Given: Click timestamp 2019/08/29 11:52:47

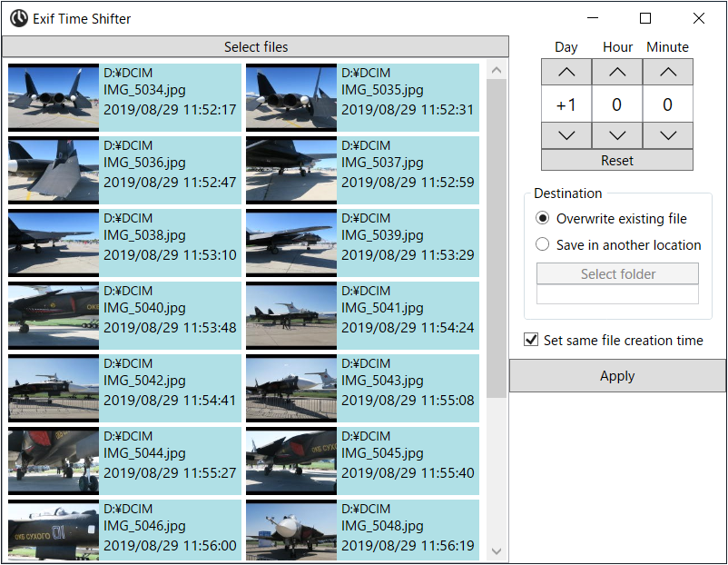Looking at the screenshot, I should pos(170,183).
